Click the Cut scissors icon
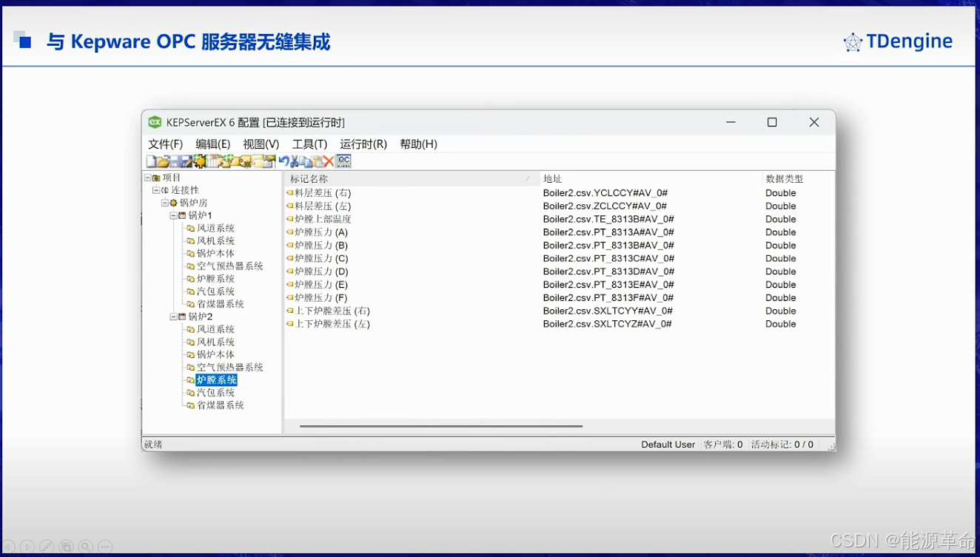 coord(295,161)
